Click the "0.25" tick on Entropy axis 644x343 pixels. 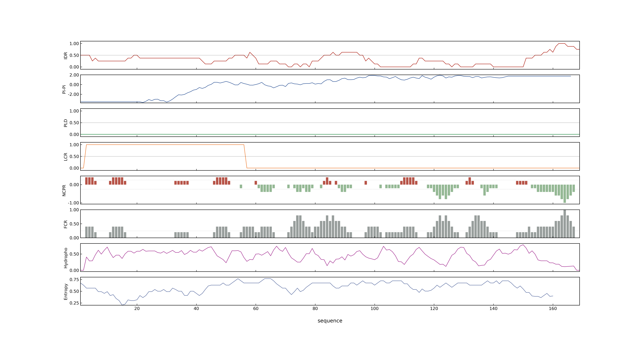click(x=74, y=303)
